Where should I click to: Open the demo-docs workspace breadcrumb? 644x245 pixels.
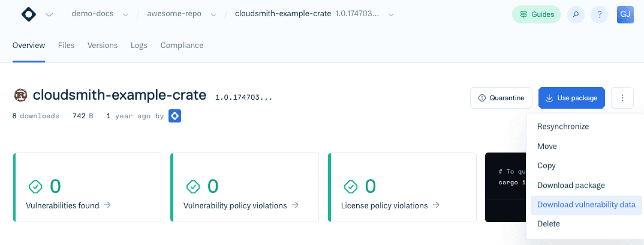[92, 14]
